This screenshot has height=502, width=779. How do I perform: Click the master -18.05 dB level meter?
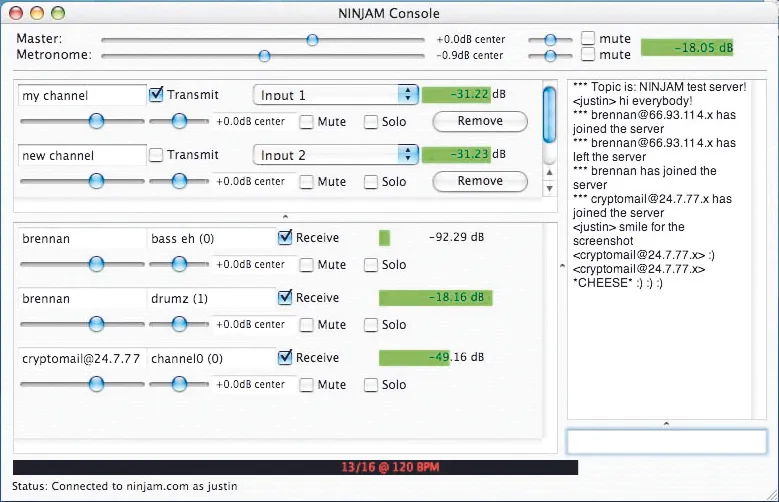point(687,48)
